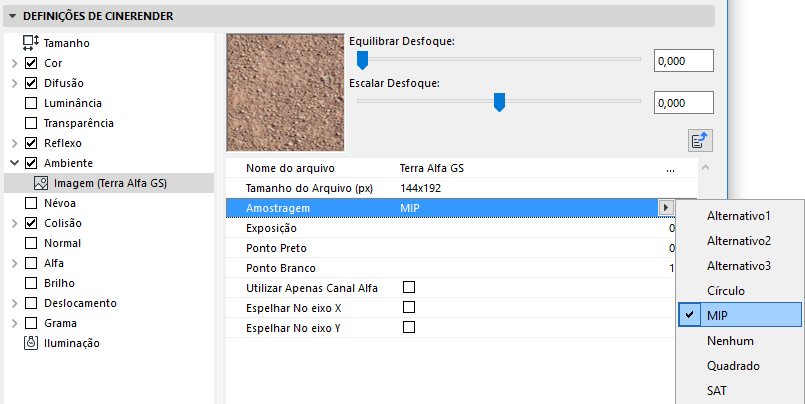This screenshot has height=404, width=805.
Task: Enable the Brilho checkbox
Action: (x=31, y=283)
